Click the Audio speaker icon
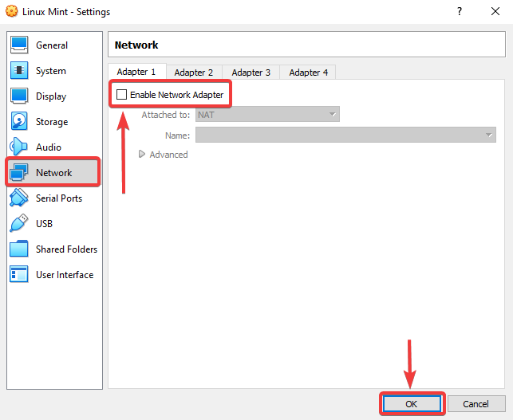 [x=18, y=147]
